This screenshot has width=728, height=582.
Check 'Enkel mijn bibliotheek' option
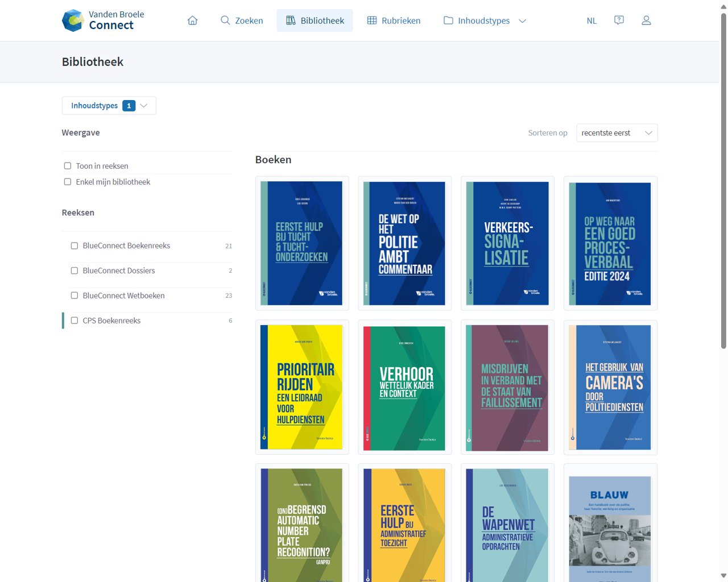pos(68,182)
